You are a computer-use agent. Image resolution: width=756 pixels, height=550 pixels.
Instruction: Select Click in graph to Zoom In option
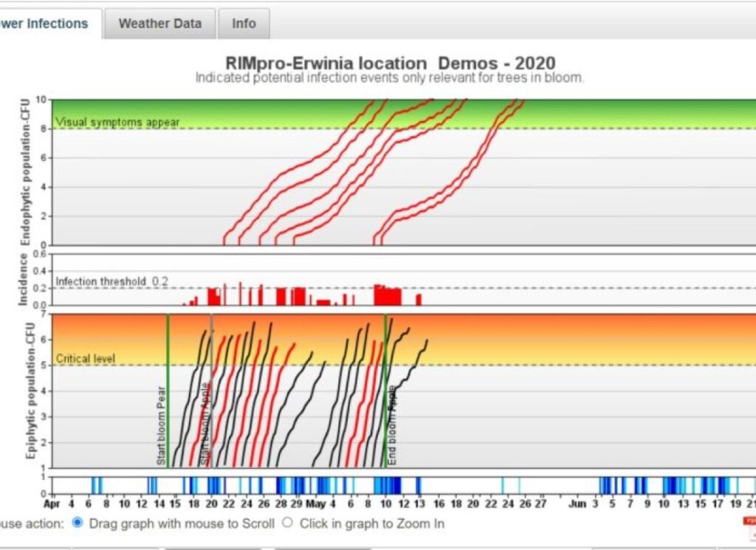pos(287,523)
